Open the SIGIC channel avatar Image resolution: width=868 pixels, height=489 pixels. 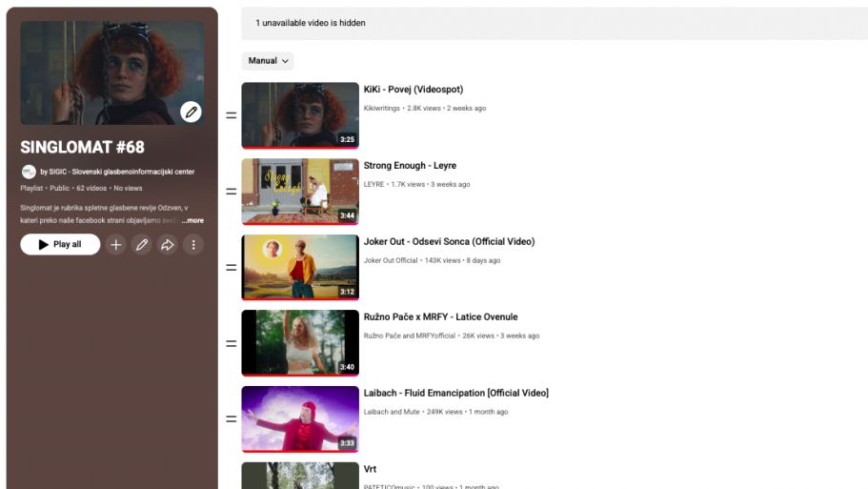pyautogui.click(x=29, y=172)
